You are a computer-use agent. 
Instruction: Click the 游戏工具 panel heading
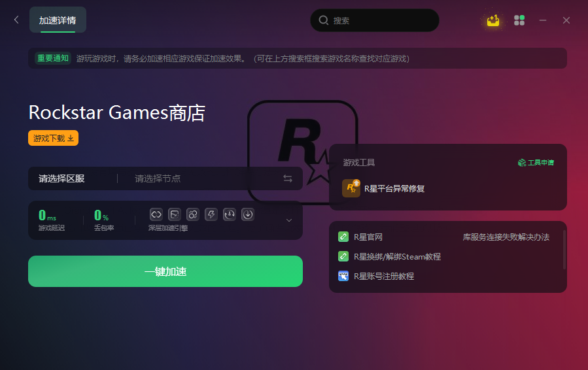[359, 162]
